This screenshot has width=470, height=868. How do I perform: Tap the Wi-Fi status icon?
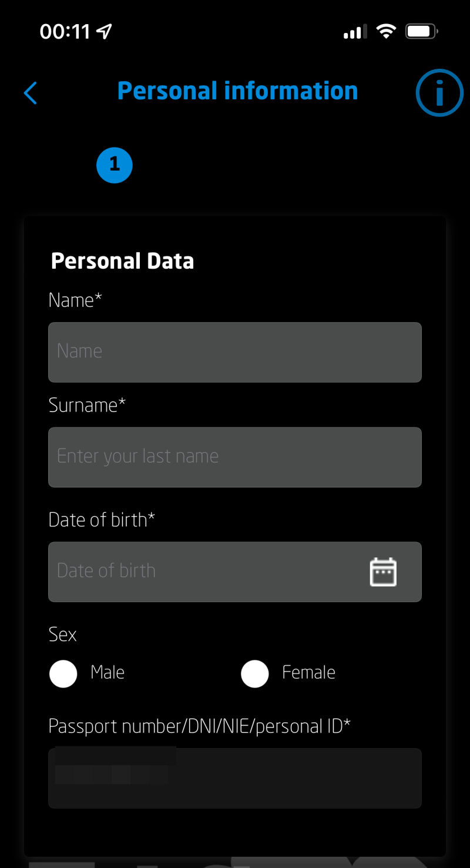click(x=386, y=31)
